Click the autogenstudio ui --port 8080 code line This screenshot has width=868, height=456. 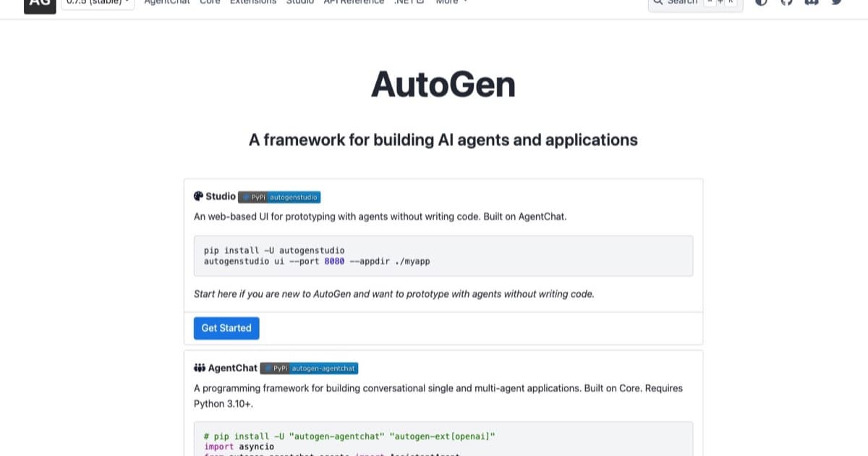click(x=317, y=261)
